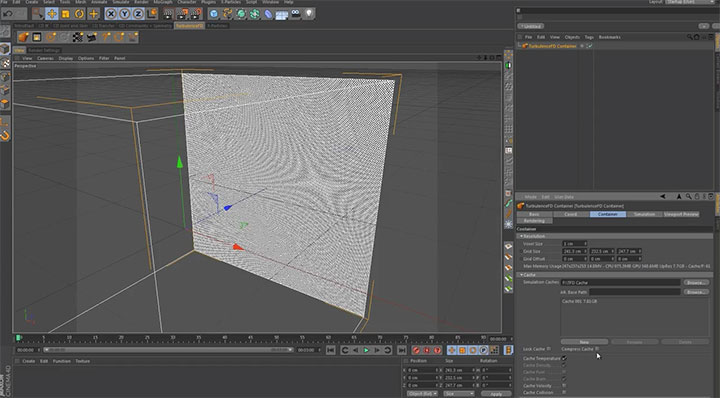Screen dimensions: 720x398
Task: Click the blue Cube primitive icon
Action: coord(214,14)
